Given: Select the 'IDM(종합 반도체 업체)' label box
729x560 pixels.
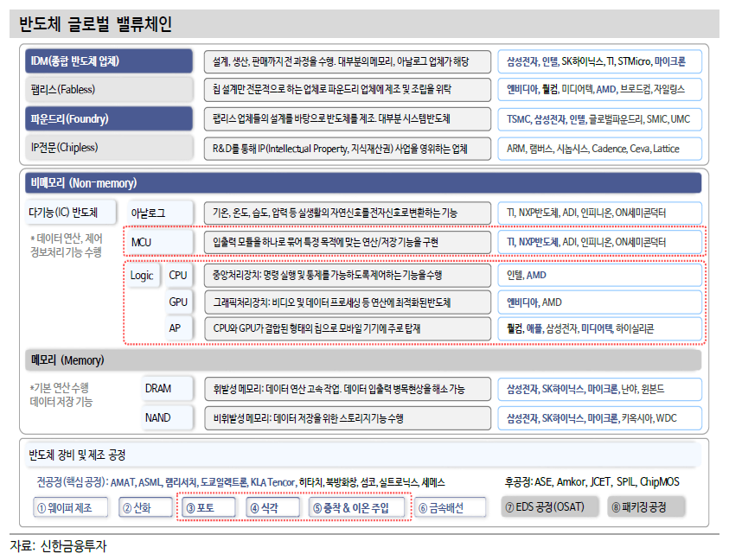Looking at the screenshot, I should [109, 60].
